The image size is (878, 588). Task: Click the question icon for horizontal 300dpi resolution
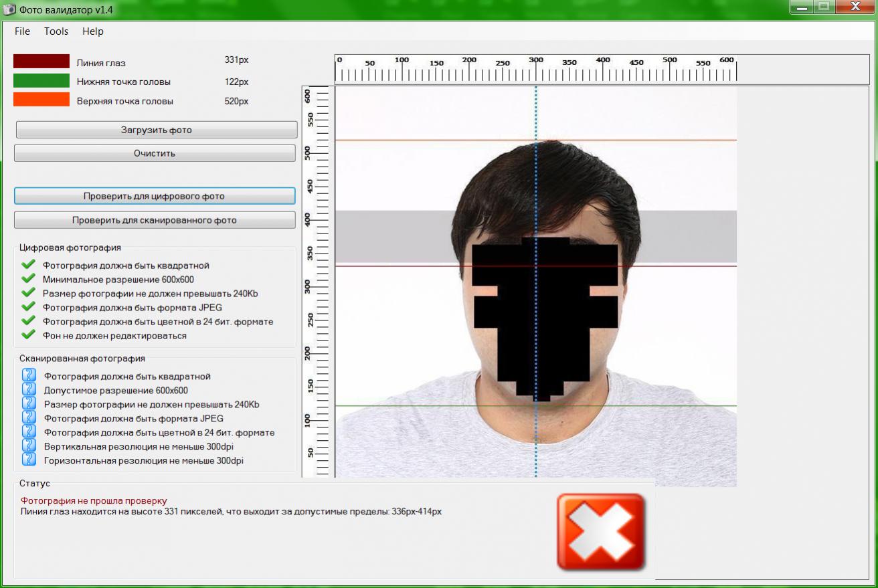coord(29,460)
